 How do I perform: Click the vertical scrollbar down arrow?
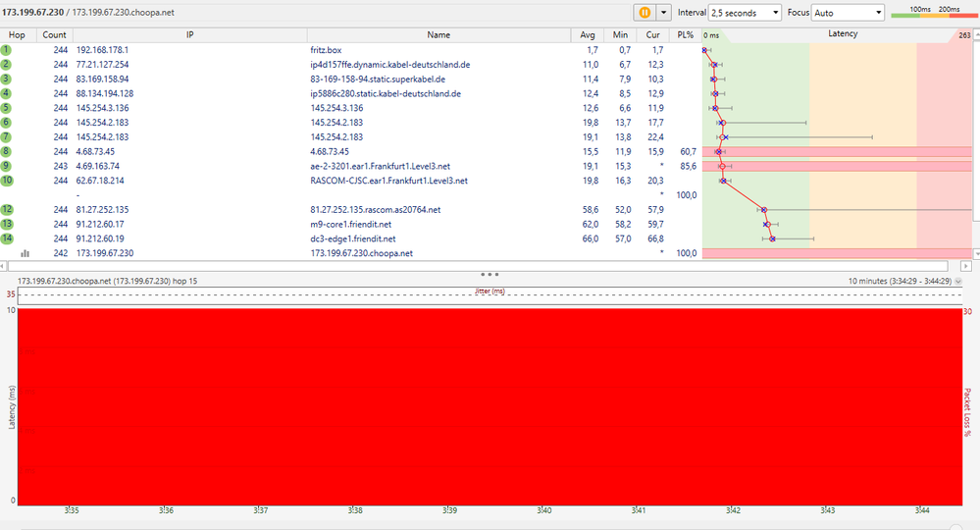click(x=976, y=254)
